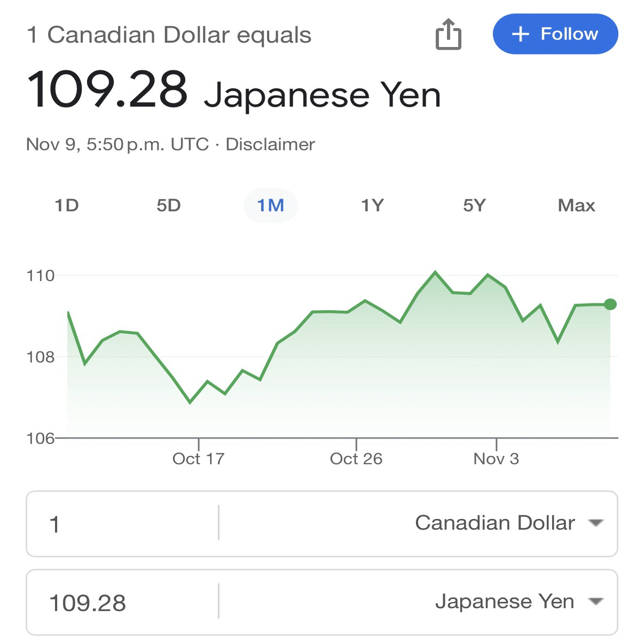Screen dimensions: 644x644
Task: Open the Disclaimer link
Action: (270, 144)
